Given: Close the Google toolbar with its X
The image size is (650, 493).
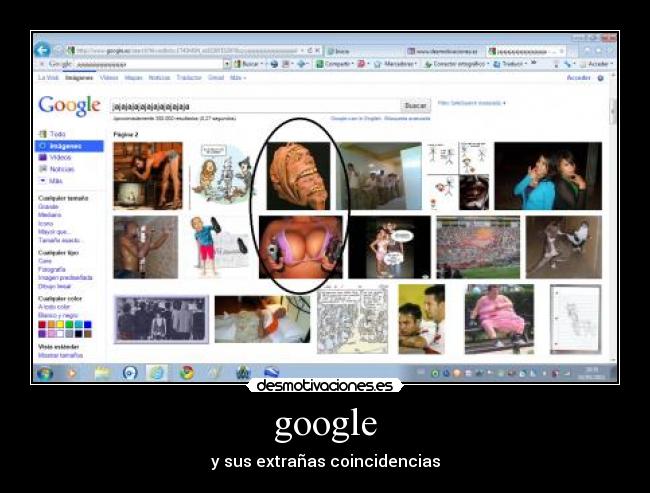Looking at the screenshot, I should 41,64.
